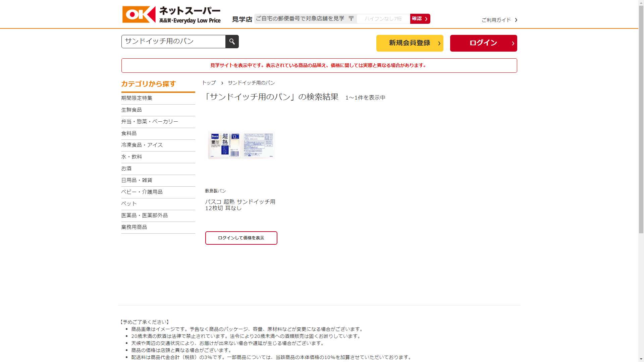Click the トップ breadcrumb link
Image resolution: width=644 pixels, height=362 pixels.
tap(209, 83)
